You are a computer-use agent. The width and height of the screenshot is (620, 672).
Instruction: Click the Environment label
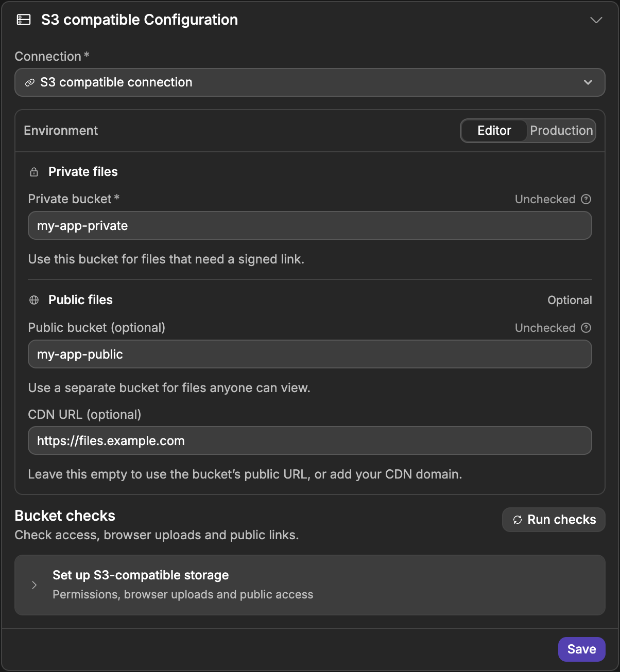point(61,131)
